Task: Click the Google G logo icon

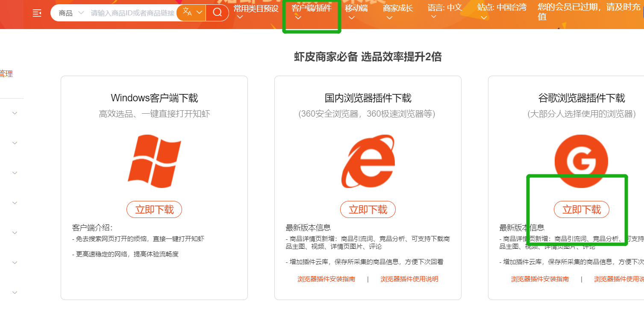Action: (581, 161)
